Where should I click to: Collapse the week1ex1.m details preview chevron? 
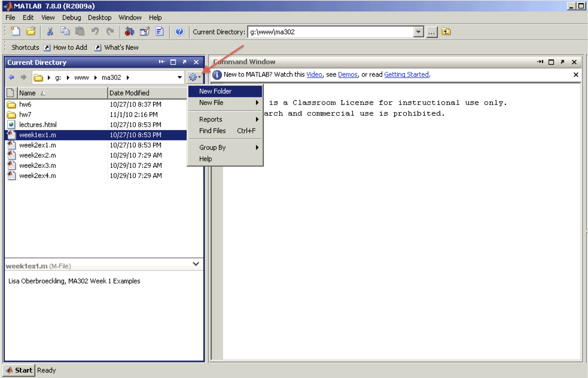(196, 264)
